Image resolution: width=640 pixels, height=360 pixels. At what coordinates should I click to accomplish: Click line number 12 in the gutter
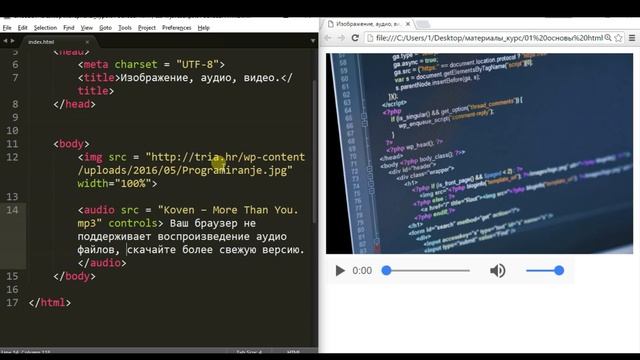[x=12, y=157]
